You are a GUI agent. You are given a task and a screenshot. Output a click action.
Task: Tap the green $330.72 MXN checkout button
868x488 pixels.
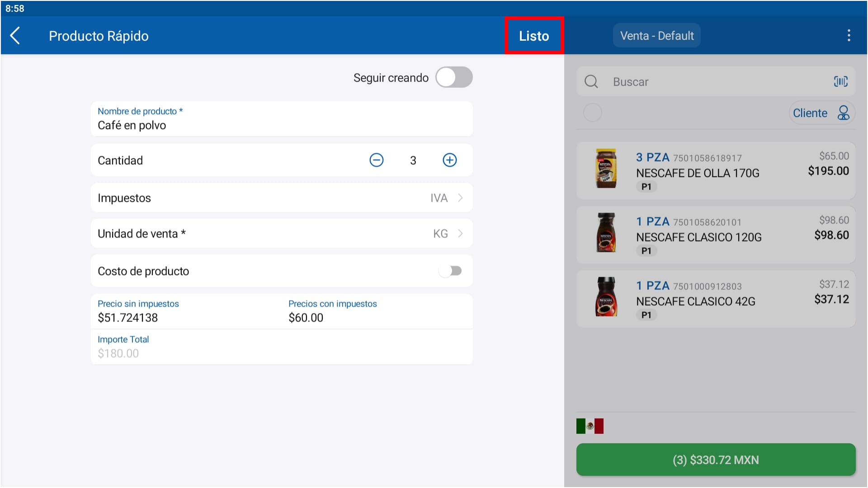click(715, 460)
